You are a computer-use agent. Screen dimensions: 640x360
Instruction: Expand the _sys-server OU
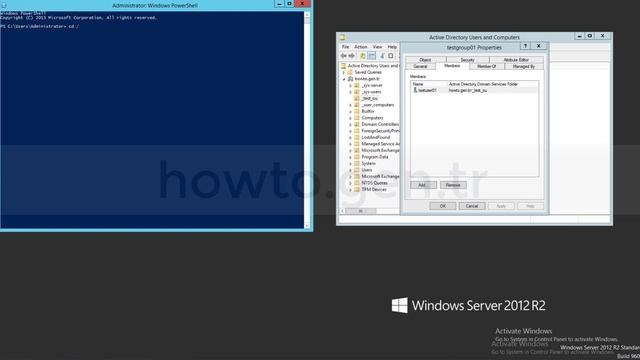tap(350, 85)
